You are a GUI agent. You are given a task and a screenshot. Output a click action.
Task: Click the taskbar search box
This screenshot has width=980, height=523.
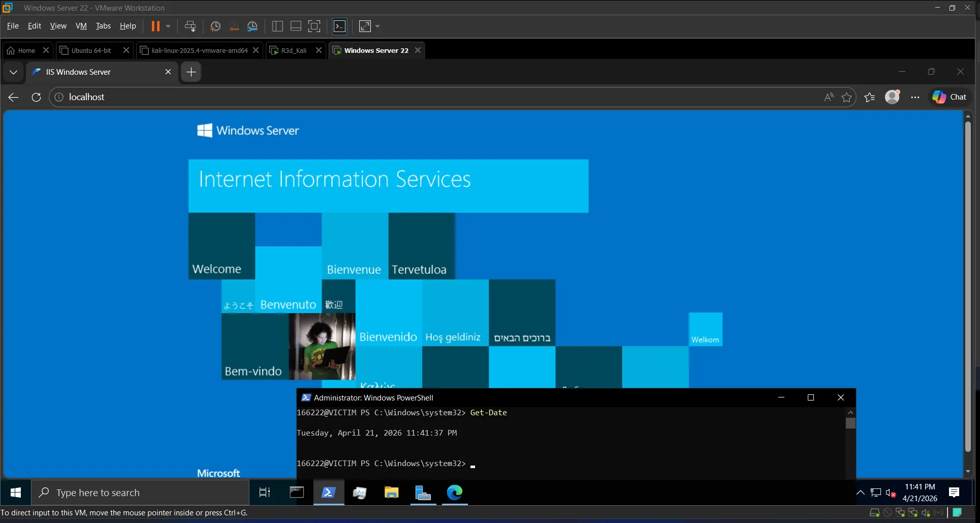[x=140, y=493]
